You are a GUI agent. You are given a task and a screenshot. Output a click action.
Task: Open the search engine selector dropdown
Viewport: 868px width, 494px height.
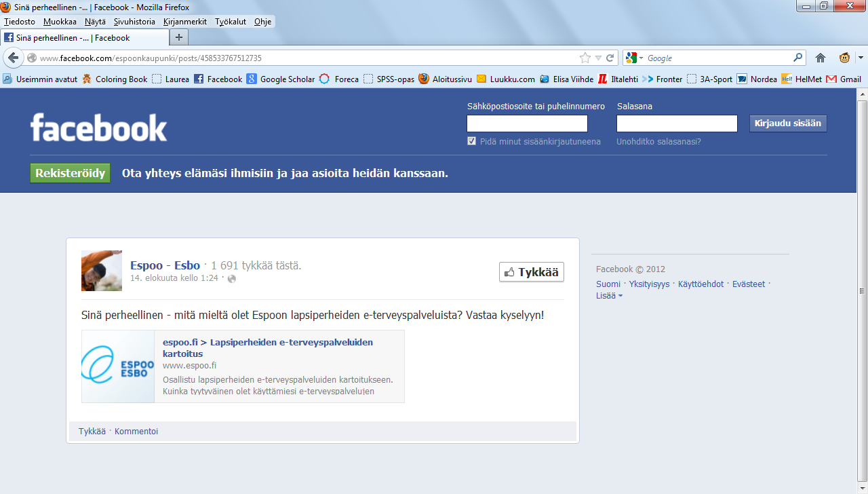[635, 58]
